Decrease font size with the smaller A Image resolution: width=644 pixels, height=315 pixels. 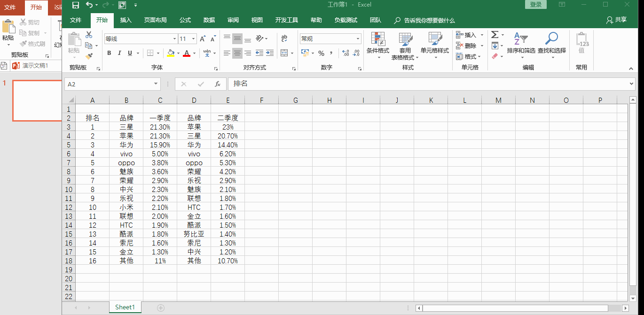pyautogui.click(x=212, y=39)
